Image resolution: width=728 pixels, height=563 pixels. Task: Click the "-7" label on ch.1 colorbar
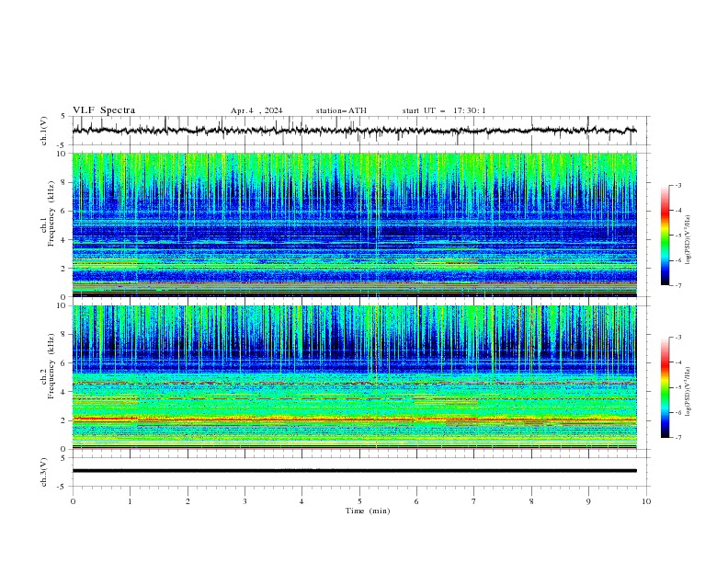(677, 286)
